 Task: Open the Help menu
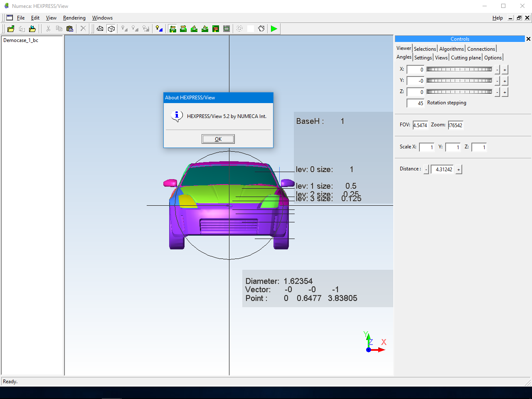click(498, 18)
